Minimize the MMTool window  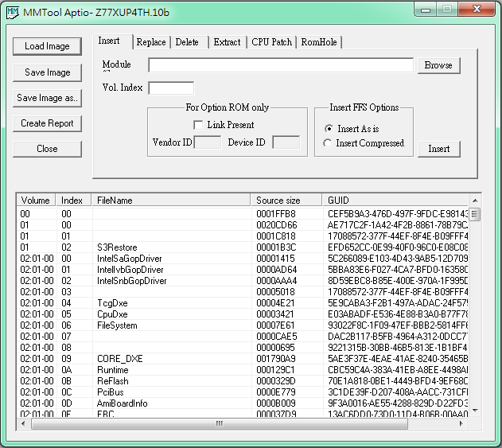tap(426, 10)
